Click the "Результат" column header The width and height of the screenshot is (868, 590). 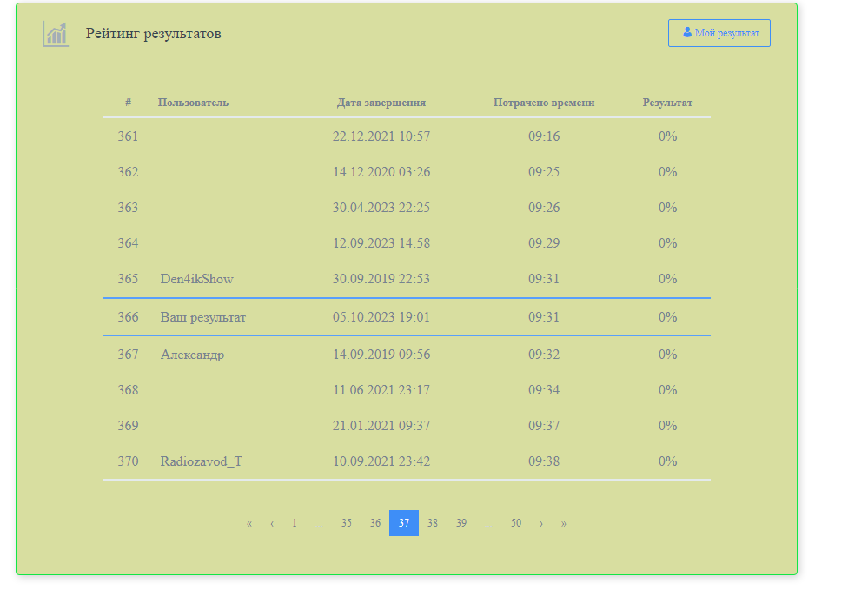tap(667, 103)
